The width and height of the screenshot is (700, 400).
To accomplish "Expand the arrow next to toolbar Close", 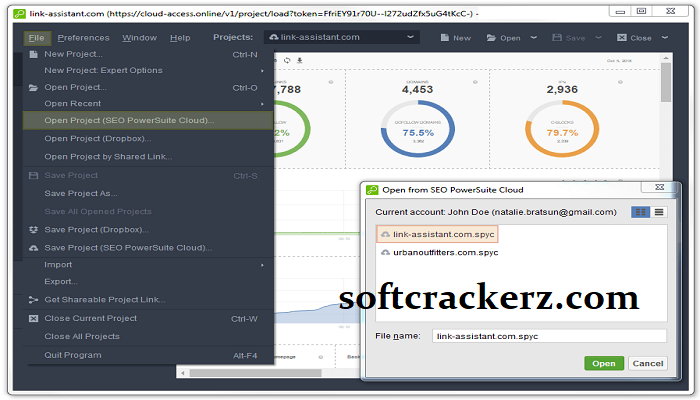I will click(665, 38).
